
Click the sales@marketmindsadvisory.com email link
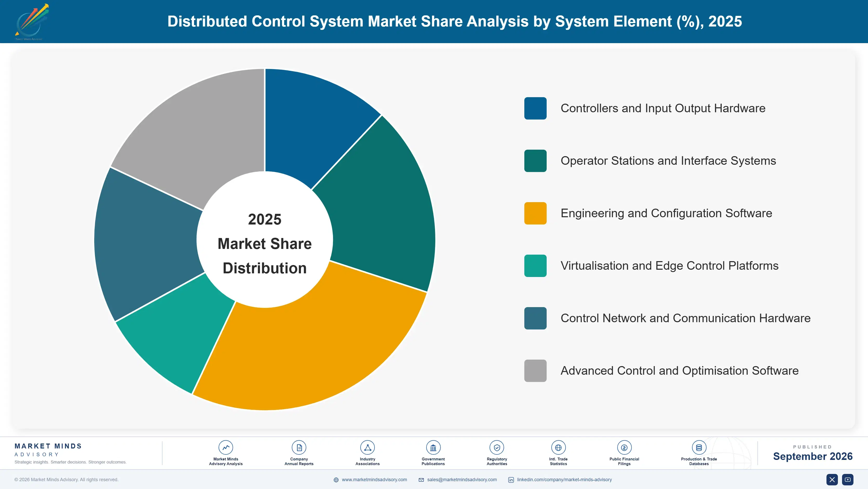tap(462, 480)
